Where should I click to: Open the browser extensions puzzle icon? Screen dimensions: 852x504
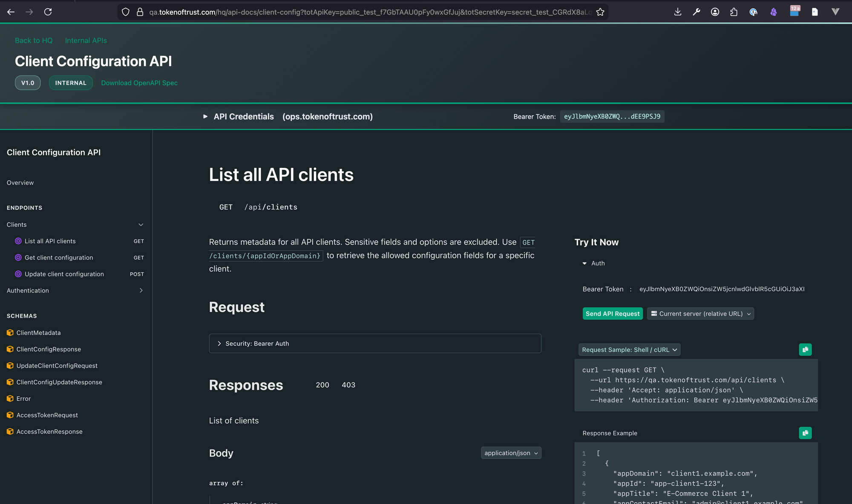click(734, 12)
